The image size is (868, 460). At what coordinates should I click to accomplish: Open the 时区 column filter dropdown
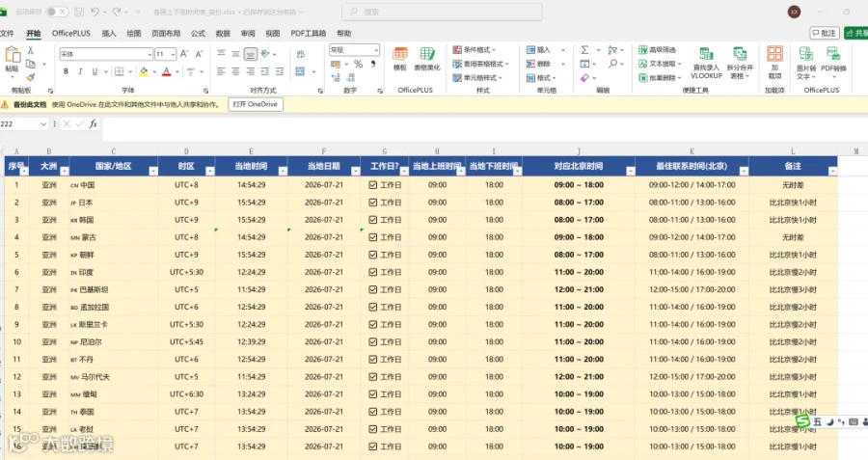pos(210,171)
